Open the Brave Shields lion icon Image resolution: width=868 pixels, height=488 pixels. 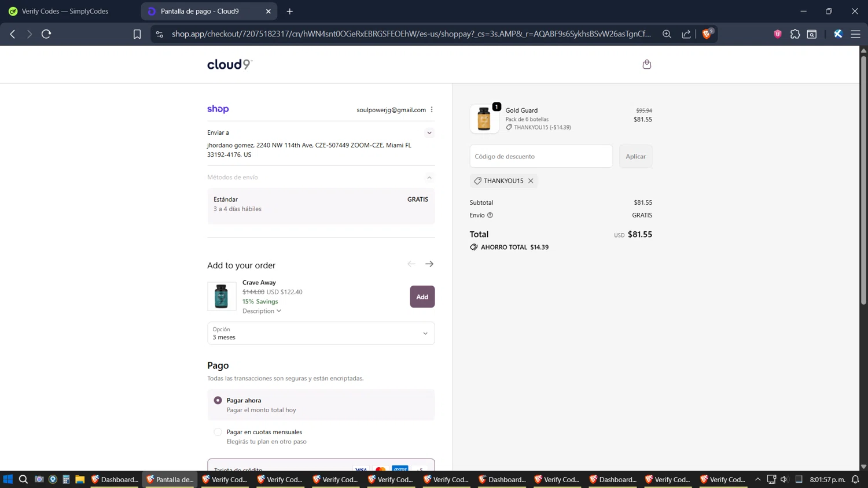click(x=707, y=34)
